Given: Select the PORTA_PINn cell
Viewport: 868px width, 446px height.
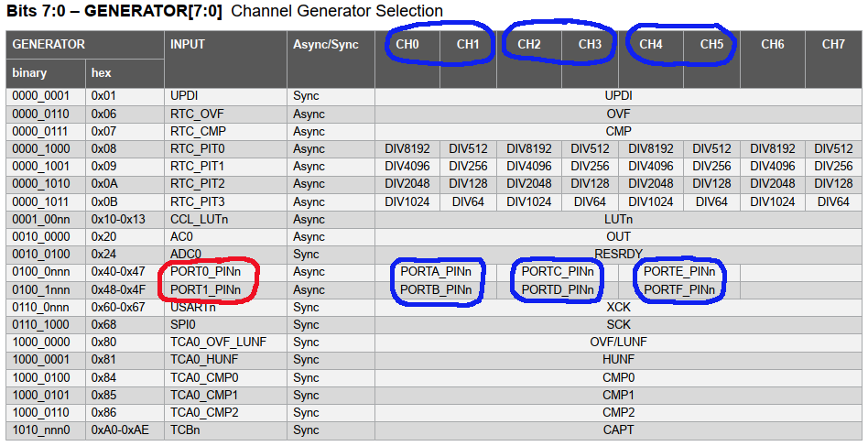Looking at the screenshot, I should (436, 272).
